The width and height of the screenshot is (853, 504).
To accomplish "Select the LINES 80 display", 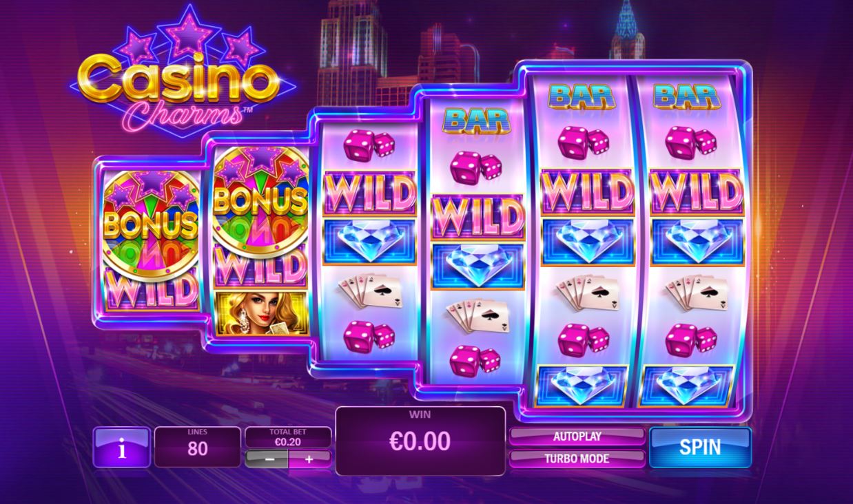I will 198,447.
